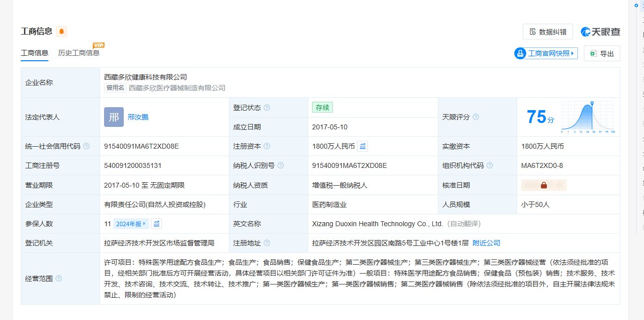The height and width of the screenshot is (320, 644).
Task: Click the 天眼评分 score distribution chart
Action: [587, 118]
